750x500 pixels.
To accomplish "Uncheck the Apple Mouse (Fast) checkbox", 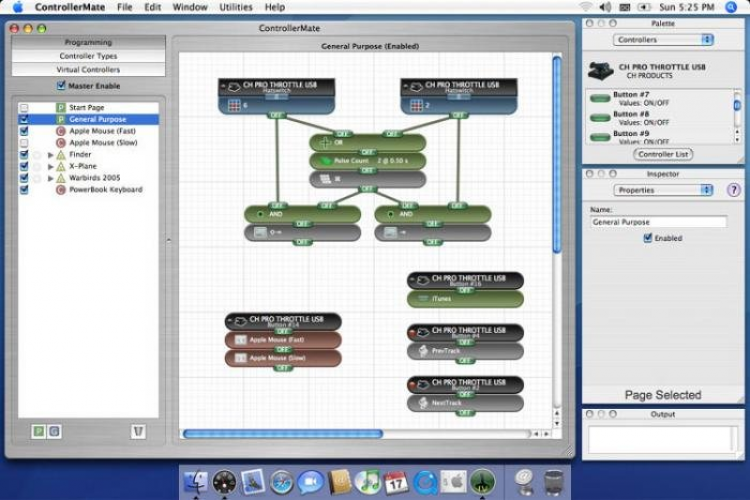I will click(x=24, y=131).
